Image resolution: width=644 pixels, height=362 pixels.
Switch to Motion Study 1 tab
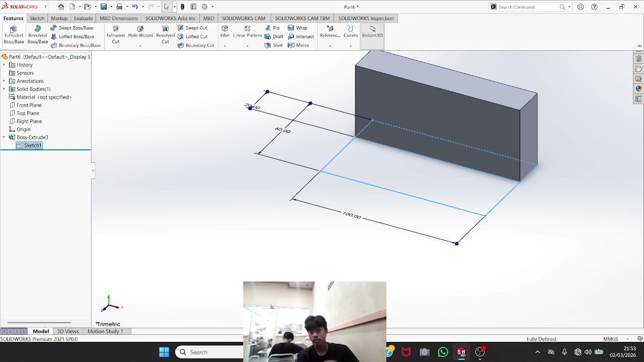tap(105, 331)
